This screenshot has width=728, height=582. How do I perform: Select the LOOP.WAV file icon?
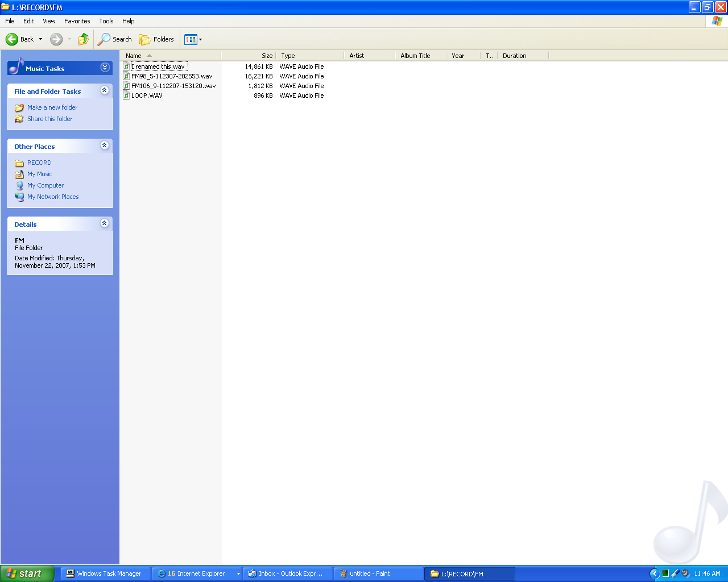coord(127,95)
